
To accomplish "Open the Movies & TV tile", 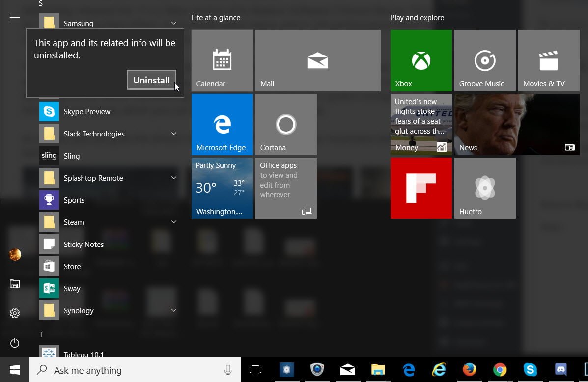I will pyautogui.click(x=549, y=60).
